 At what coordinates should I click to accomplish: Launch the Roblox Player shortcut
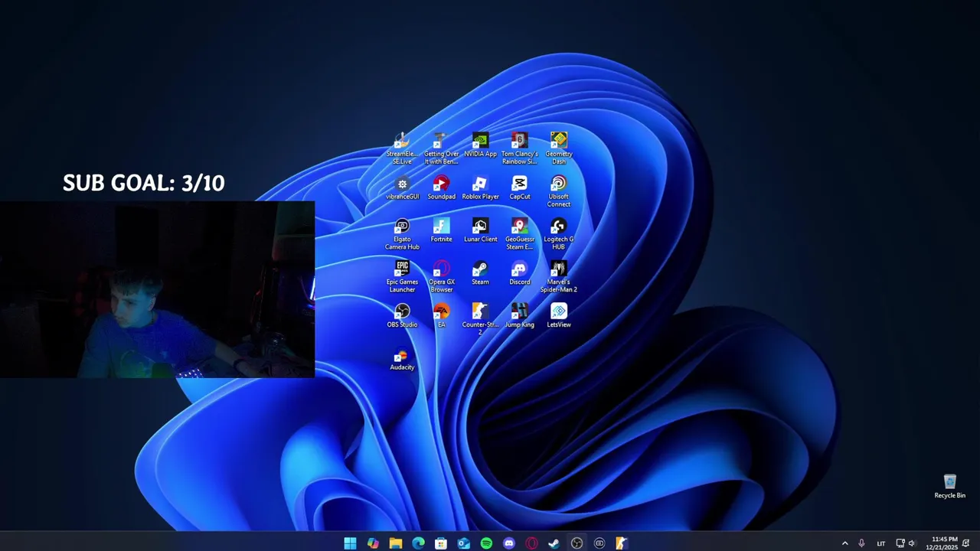click(480, 188)
